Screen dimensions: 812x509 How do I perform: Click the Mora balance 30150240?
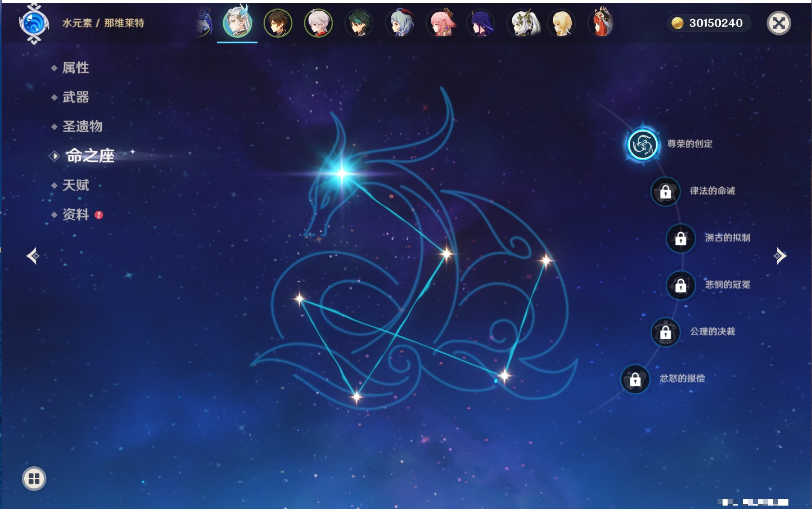coord(716,23)
